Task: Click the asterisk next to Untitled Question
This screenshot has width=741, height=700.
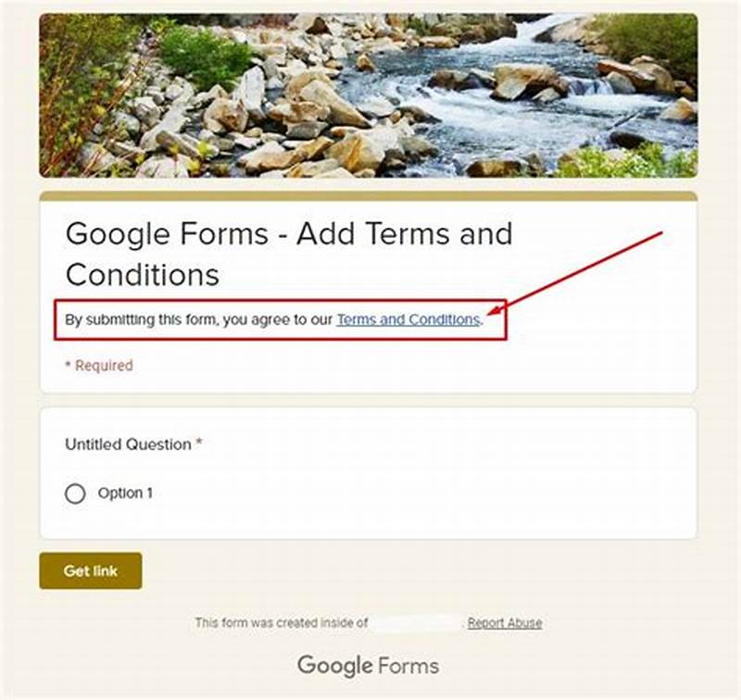Action: pyautogui.click(x=200, y=444)
